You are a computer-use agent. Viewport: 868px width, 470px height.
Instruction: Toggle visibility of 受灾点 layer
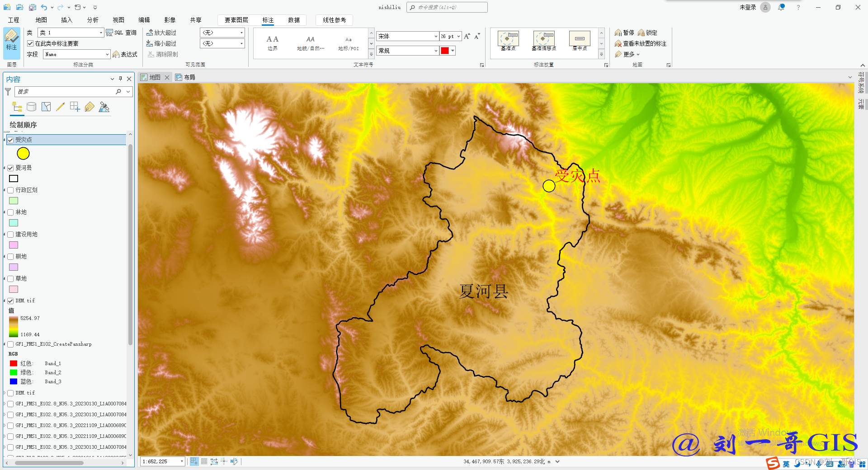(10, 140)
